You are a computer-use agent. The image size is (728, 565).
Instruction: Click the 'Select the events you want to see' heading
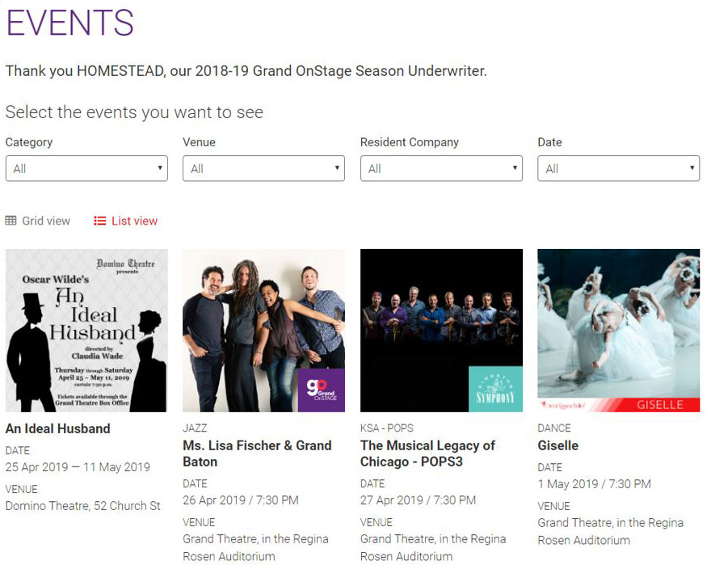(x=135, y=112)
